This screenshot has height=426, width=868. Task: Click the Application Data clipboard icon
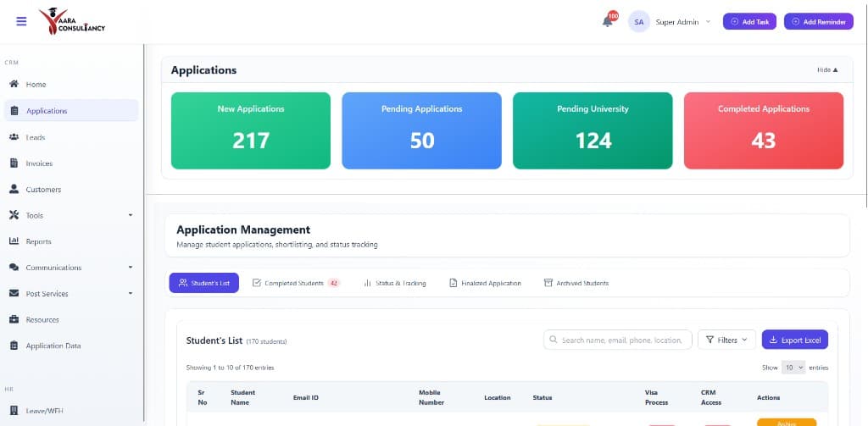[x=14, y=346]
